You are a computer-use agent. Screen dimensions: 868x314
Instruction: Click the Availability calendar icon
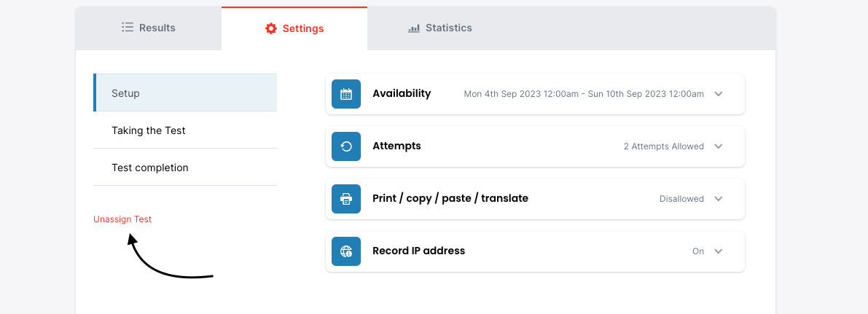click(x=346, y=94)
